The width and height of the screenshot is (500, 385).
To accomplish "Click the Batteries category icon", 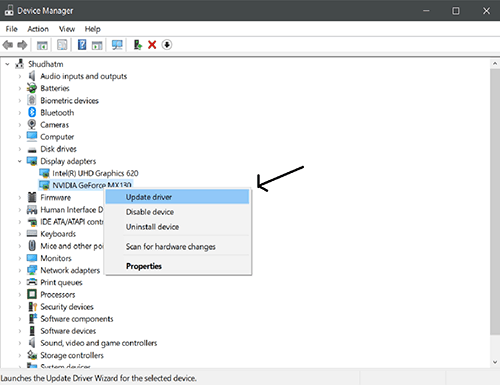I will click(x=32, y=88).
